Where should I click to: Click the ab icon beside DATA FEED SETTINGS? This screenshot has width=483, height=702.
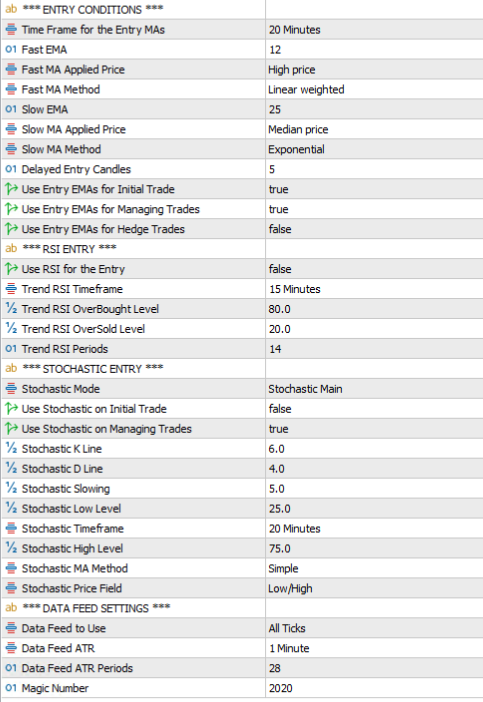tap(11, 608)
